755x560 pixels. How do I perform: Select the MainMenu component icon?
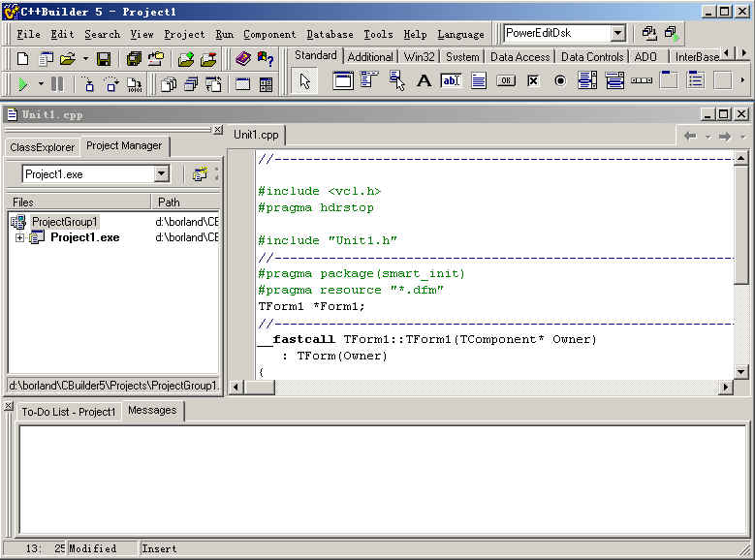click(x=369, y=80)
